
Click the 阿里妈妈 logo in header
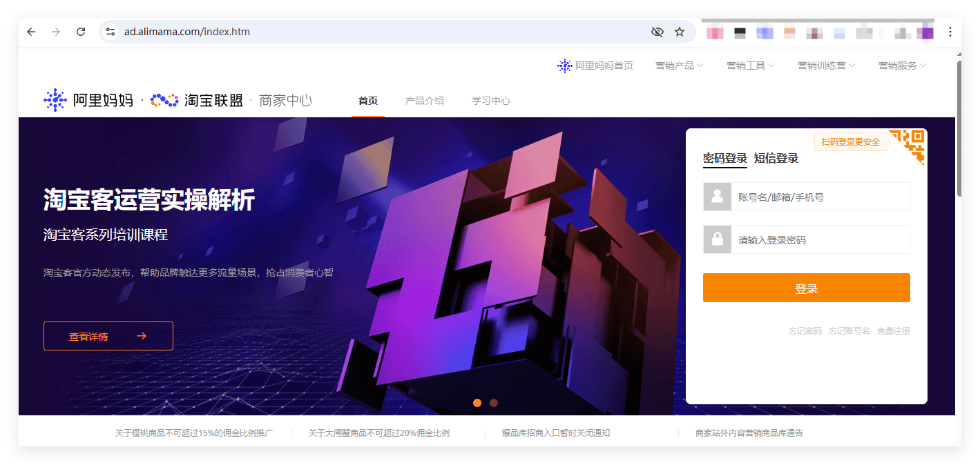(88, 101)
